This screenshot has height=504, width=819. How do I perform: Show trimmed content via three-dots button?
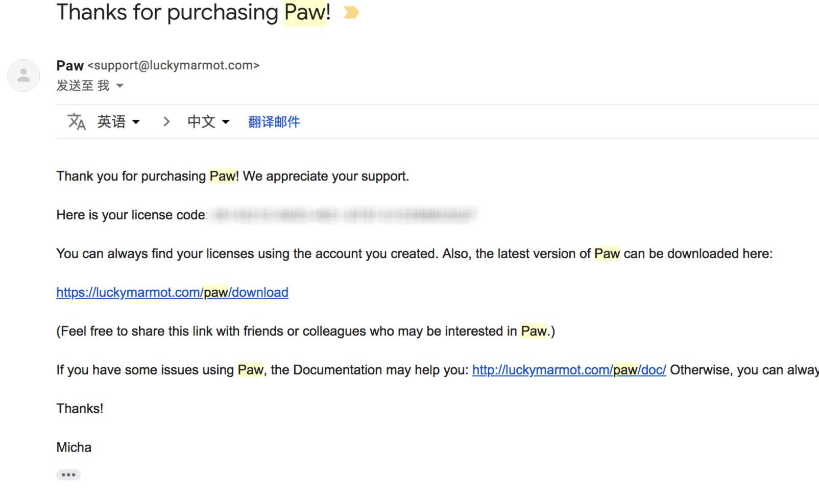coord(68,475)
